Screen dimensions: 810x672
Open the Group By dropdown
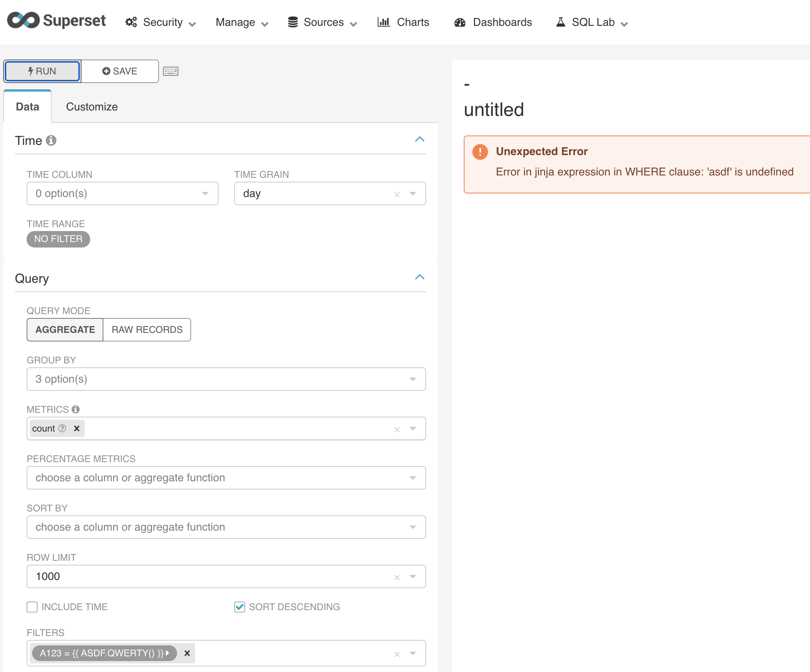point(226,379)
